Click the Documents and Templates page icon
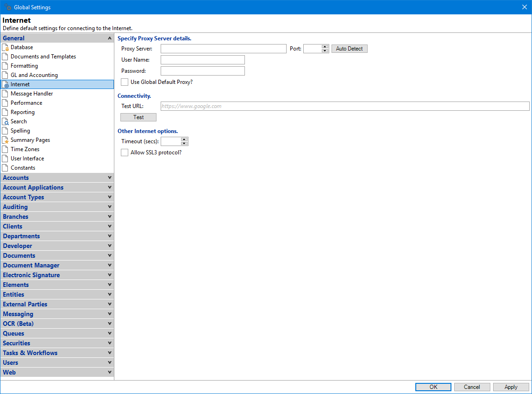Viewport: 532px width, 394px height. [x=5, y=57]
